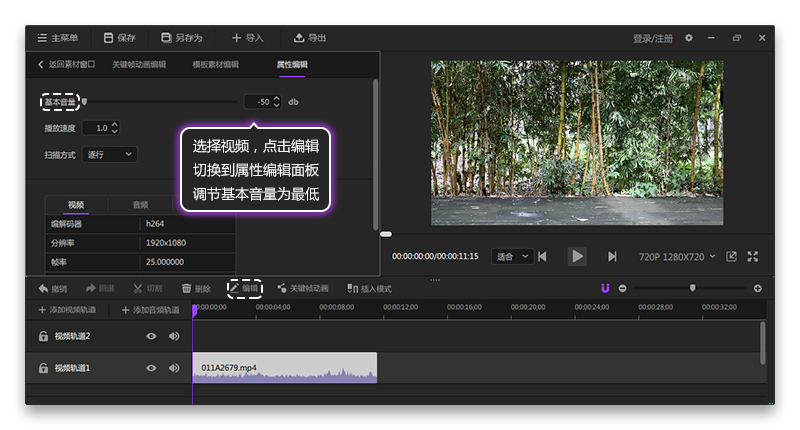Image resolution: width=800 pixels, height=430 pixels.
Task: Click timeline zoom-in plus icon
Action: (x=757, y=288)
